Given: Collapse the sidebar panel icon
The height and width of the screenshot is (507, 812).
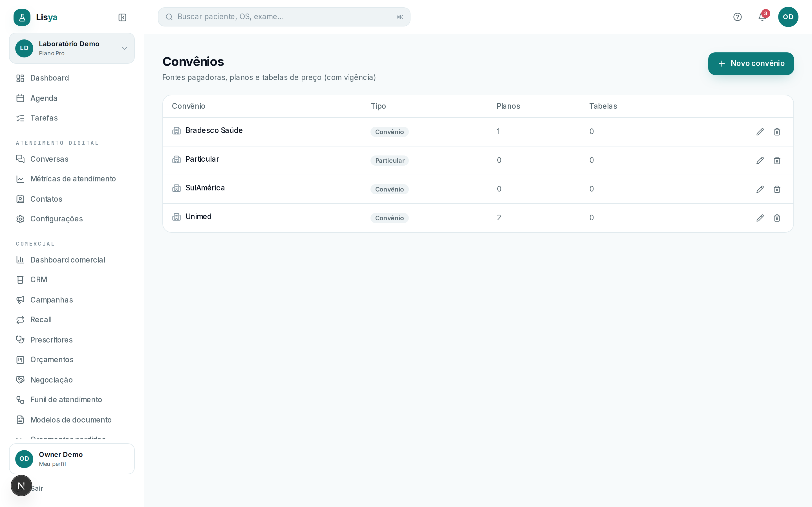Looking at the screenshot, I should pyautogui.click(x=122, y=17).
